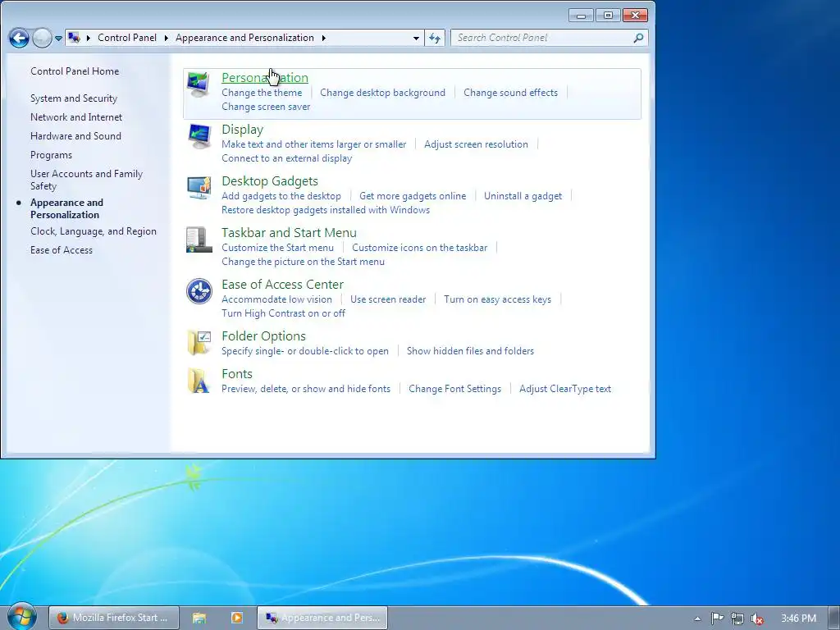
Task: Select Appearance and Personalization in sidebar
Action: click(x=66, y=208)
